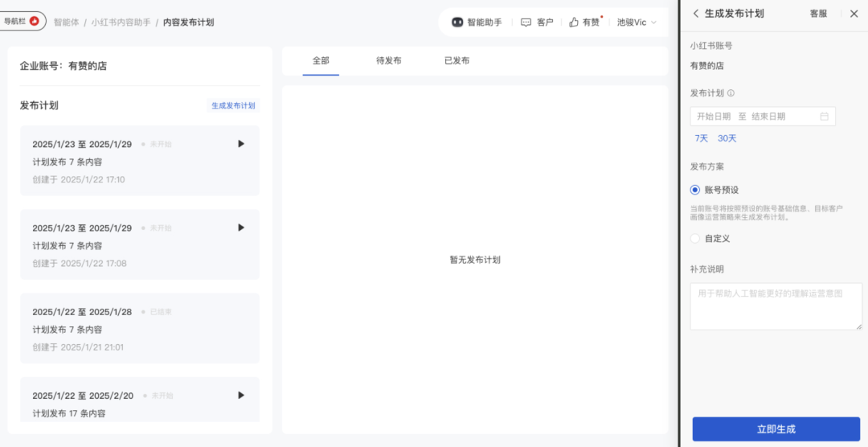Click the 立即生成 button

[x=776, y=429]
